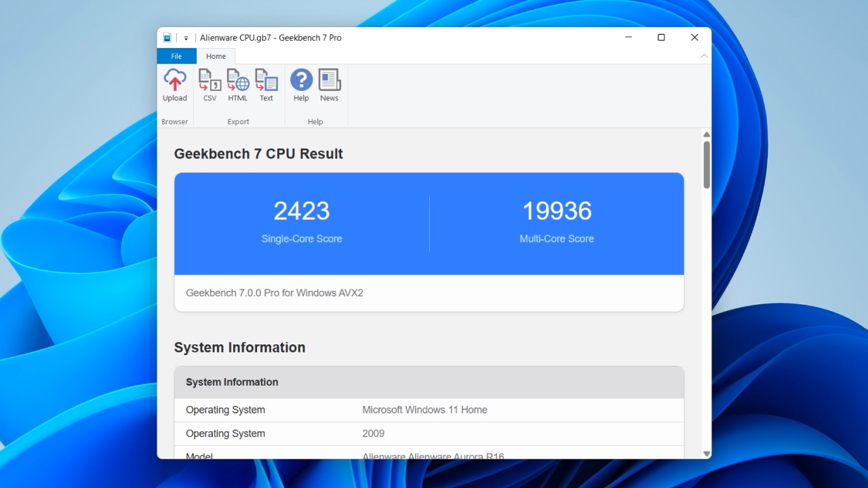Export results as Text
The width and height of the screenshot is (868, 488).
[266, 85]
